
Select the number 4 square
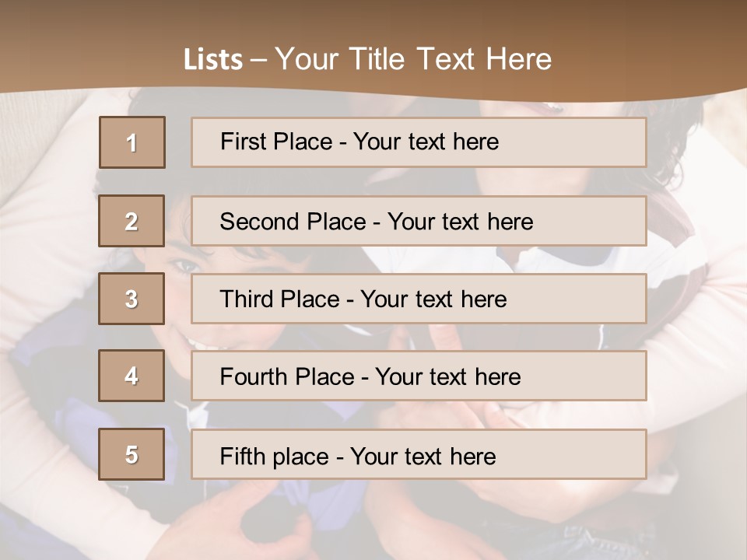132,376
